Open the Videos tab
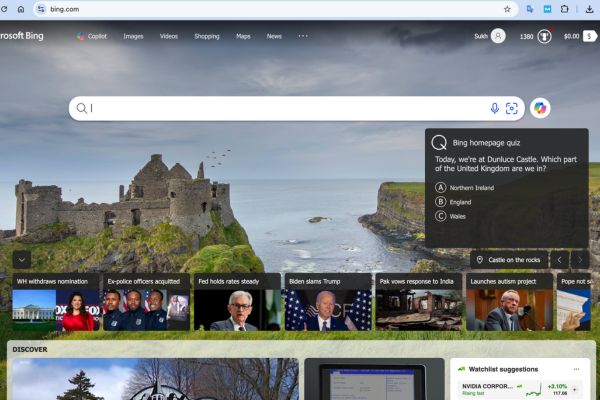This screenshot has width=600, height=400. (x=169, y=36)
